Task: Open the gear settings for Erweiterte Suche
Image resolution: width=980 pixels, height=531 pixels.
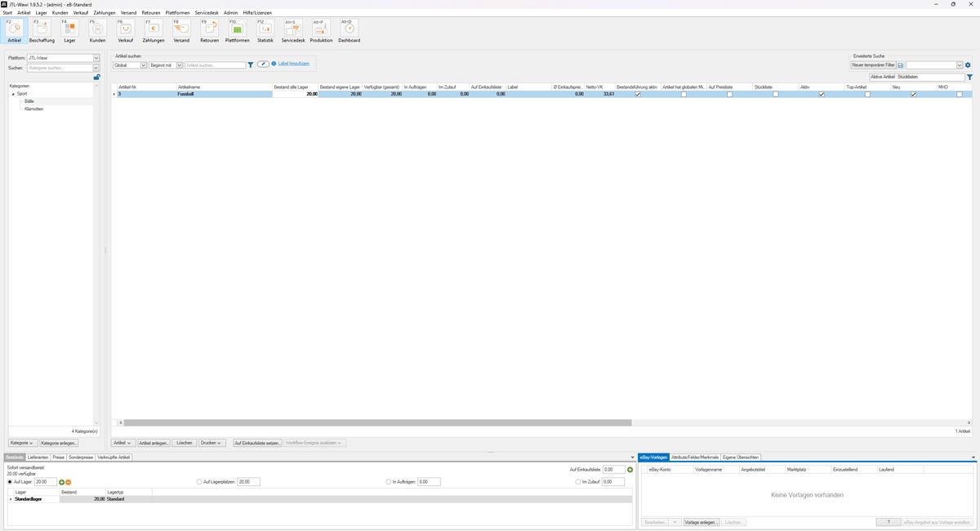Action: pyautogui.click(x=968, y=65)
